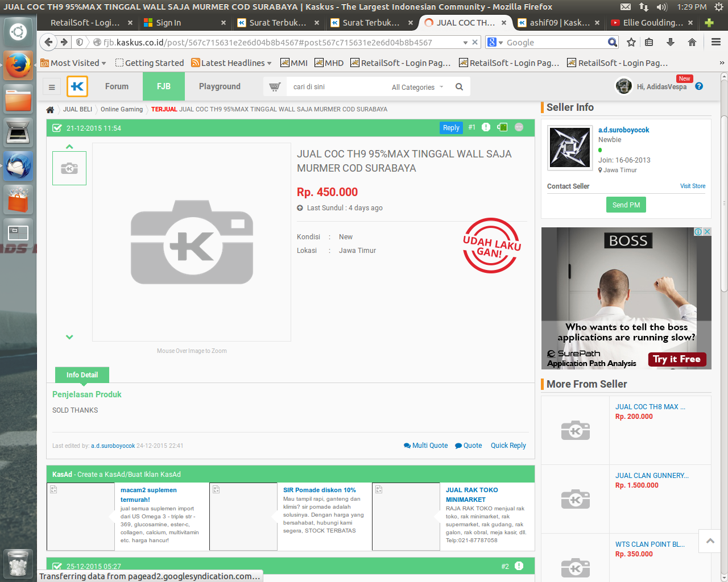Click the Reply button on post #1
Viewport: 728px width, 582px height.
[x=451, y=127]
